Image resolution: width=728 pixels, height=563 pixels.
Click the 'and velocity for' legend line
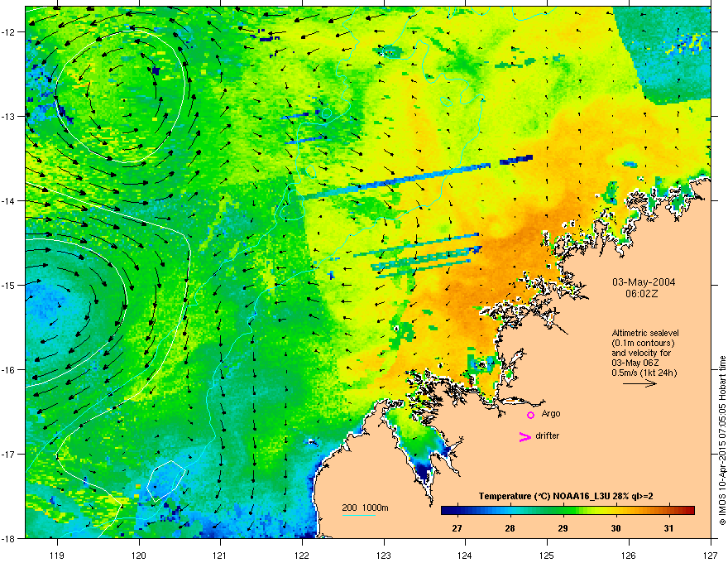pos(641,353)
